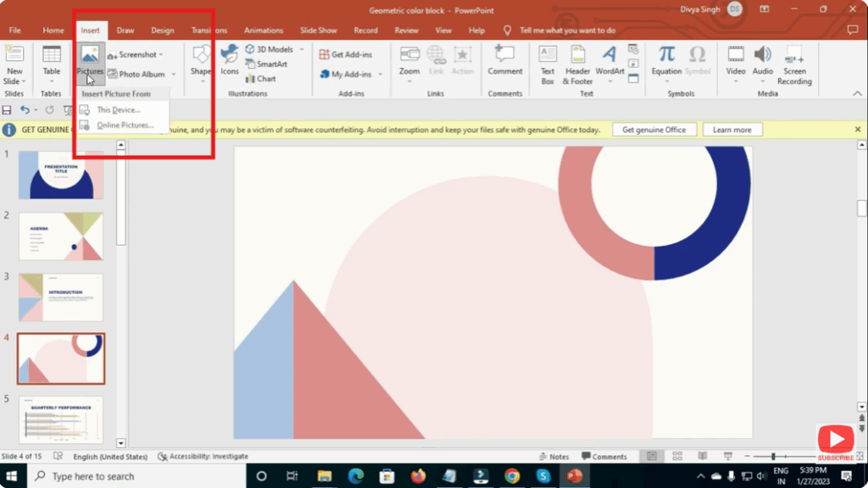Select slide 2 thumbnail in the panel
This screenshot has width=868, height=488.
[x=60, y=236]
